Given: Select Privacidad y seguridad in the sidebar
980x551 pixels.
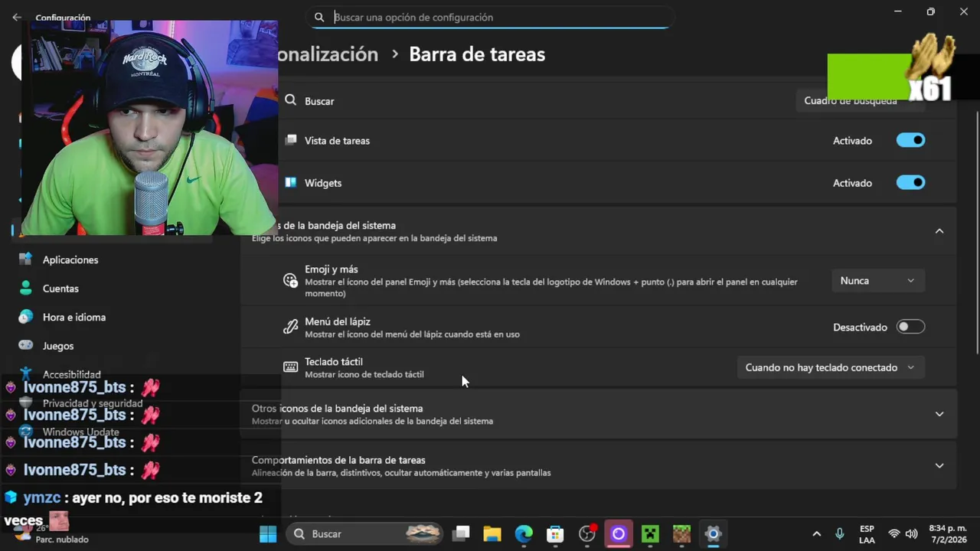Looking at the screenshot, I should click(x=92, y=403).
